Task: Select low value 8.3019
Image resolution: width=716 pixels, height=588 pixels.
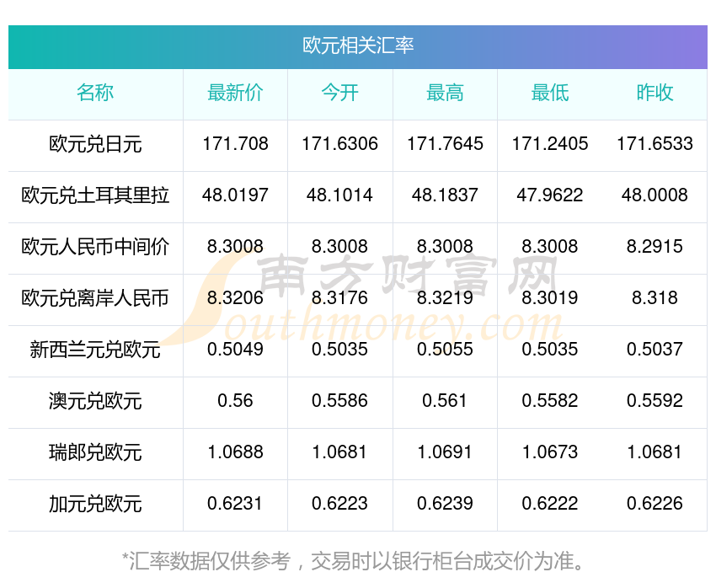Action: pyautogui.click(x=550, y=298)
